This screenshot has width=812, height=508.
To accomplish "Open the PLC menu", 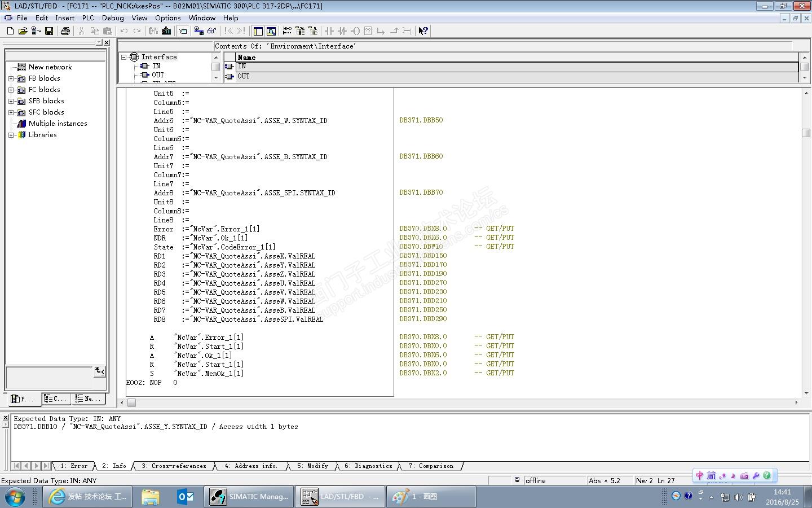I will (x=88, y=17).
